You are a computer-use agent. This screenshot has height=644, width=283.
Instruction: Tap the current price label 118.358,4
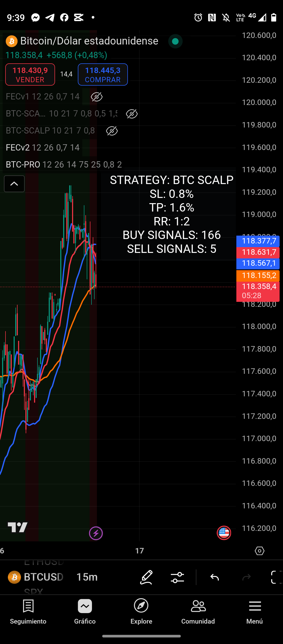coord(258,291)
